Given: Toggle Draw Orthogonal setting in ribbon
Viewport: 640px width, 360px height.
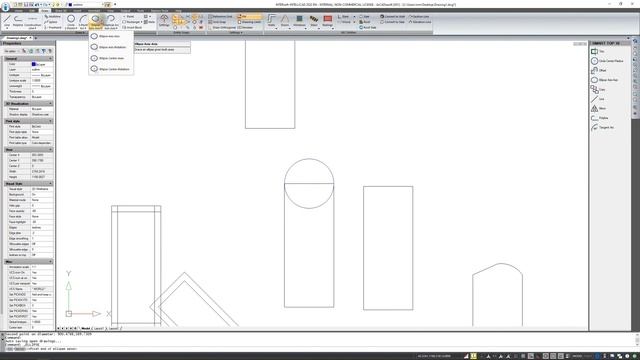Looking at the screenshot, I should pos(222,27).
